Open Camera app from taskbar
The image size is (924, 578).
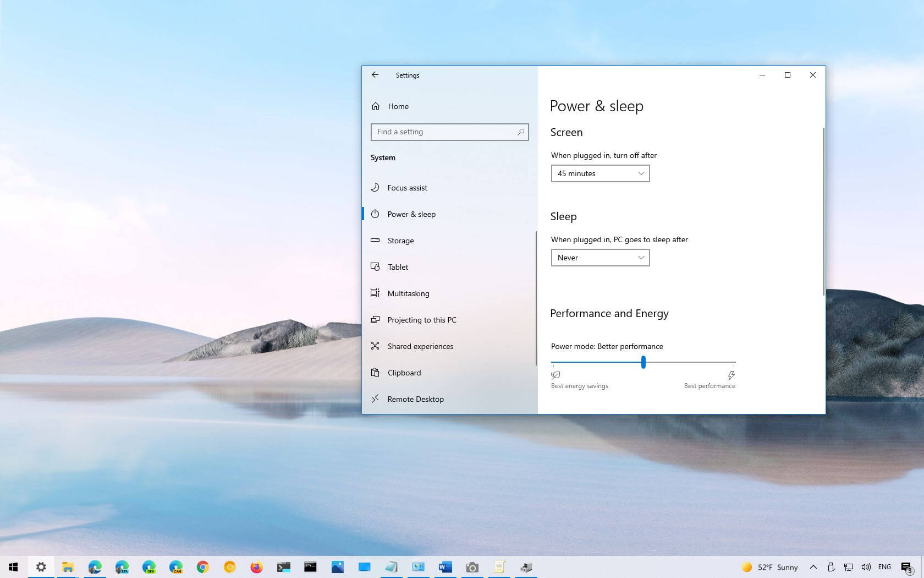(472, 567)
